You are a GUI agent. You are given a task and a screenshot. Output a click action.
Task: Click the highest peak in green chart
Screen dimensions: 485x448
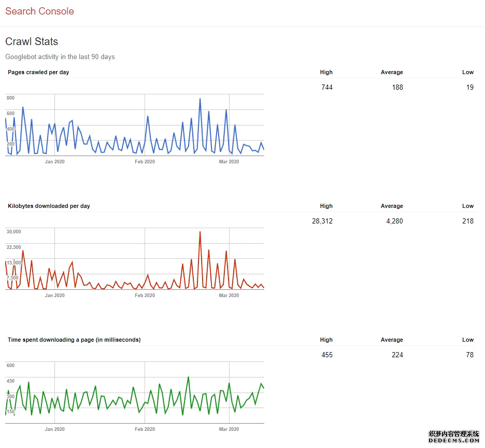(x=189, y=377)
